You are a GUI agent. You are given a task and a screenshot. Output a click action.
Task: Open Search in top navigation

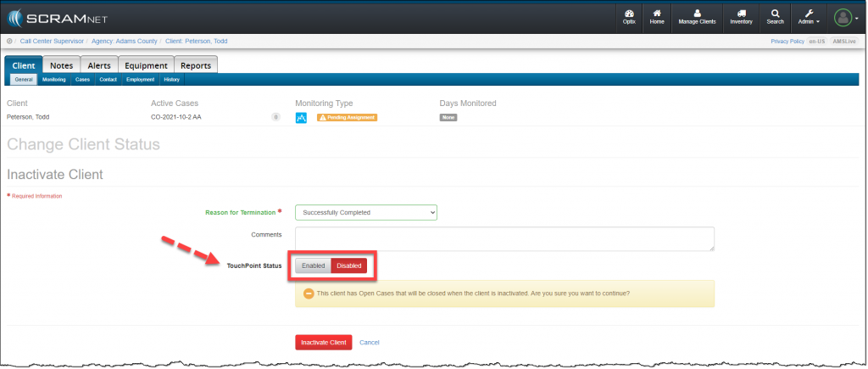point(775,17)
